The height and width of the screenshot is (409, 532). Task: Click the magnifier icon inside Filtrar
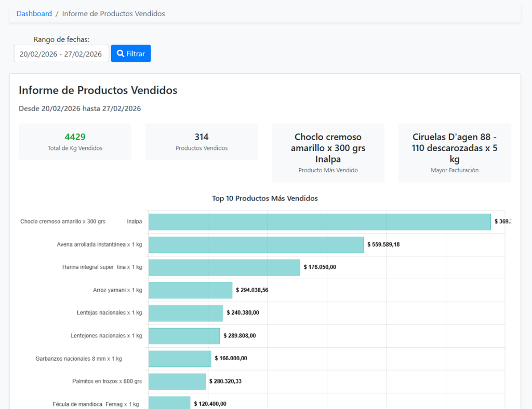pos(121,53)
